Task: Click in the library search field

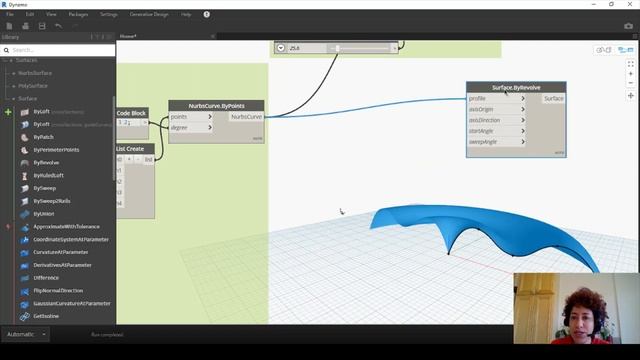Action: tap(58, 50)
